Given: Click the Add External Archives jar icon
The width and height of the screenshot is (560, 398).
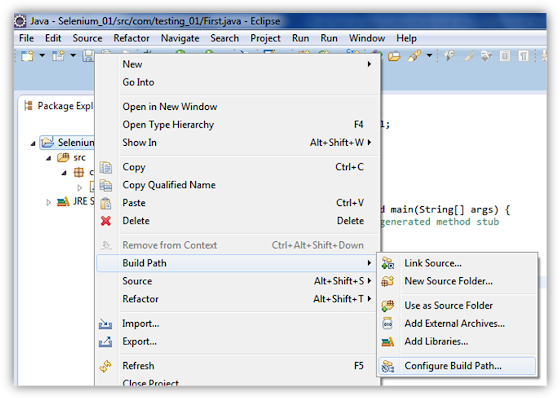Looking at the screenshot, I should coord(388,323).
